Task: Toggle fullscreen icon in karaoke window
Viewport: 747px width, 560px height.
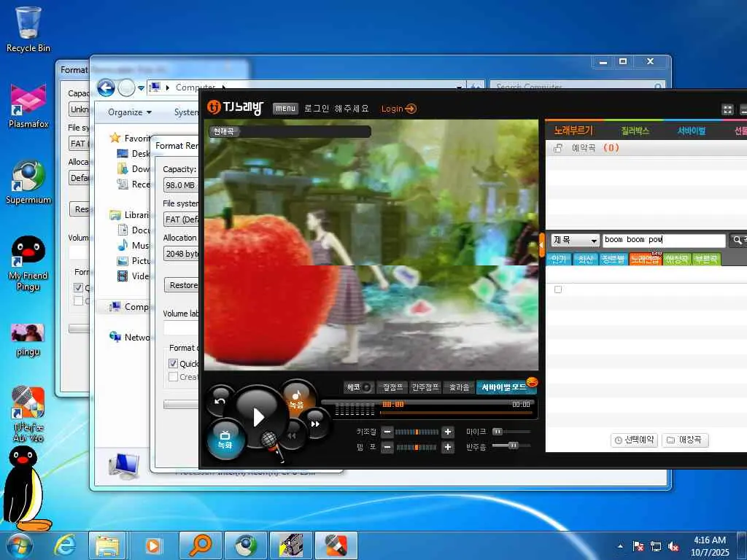Action: pyautogui.click(x=727, y=110)
